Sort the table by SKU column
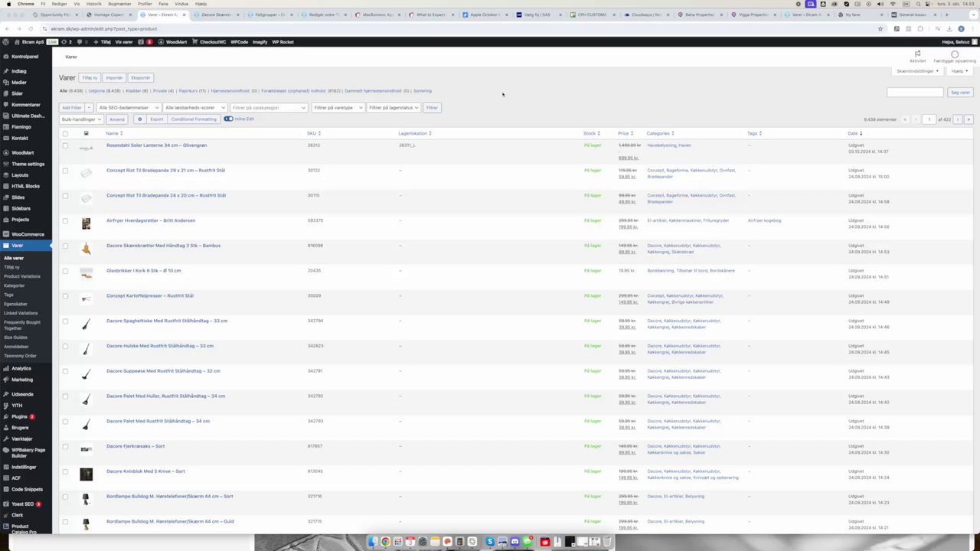This screenshot has height=551, width=980. tap(314, 134)
